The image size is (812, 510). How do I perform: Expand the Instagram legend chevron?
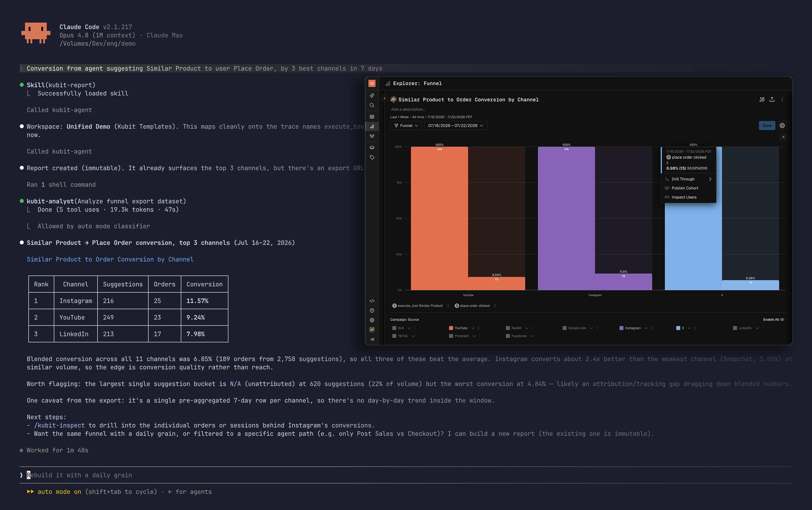[x=646, y=328]
